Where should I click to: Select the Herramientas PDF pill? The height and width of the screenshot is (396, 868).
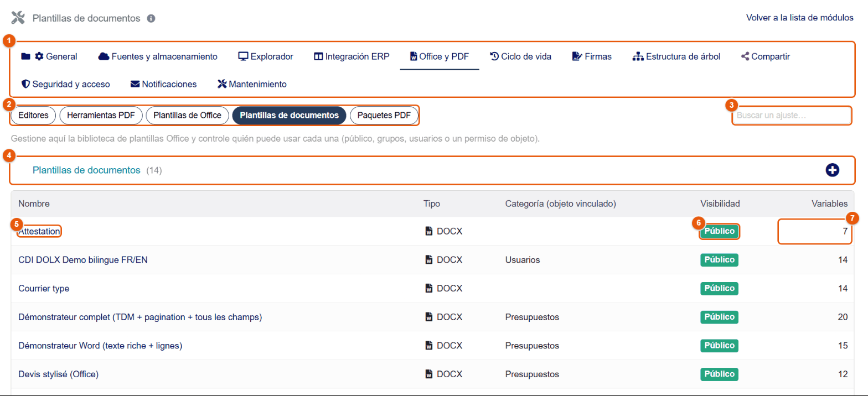101,116
